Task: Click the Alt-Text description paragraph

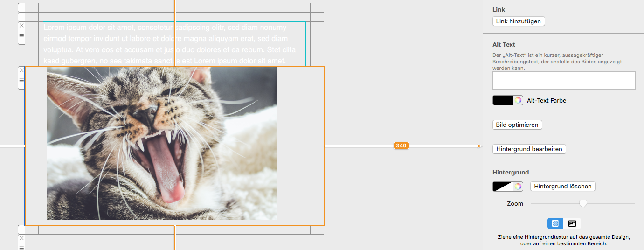Action: coord(557,62)
